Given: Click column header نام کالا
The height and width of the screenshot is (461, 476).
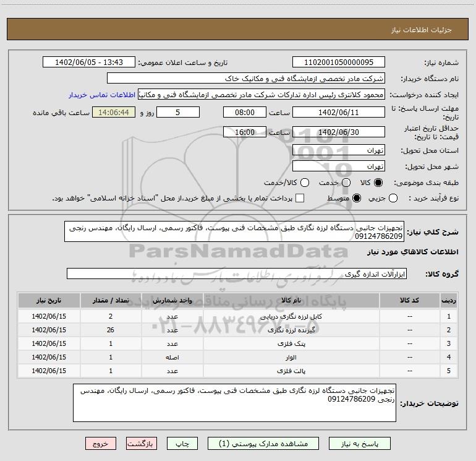Looking at the screenshot, I should (291, 300).
